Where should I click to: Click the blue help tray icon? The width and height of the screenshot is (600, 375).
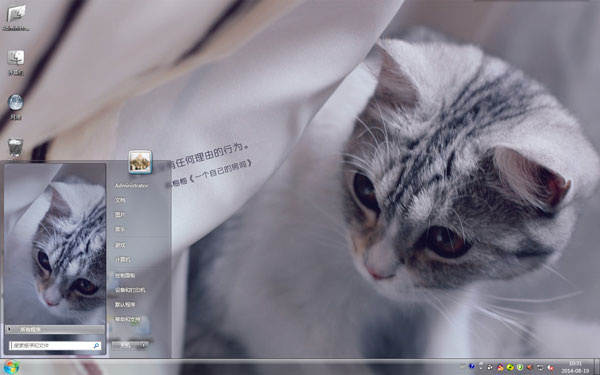(x=472, y=366)
